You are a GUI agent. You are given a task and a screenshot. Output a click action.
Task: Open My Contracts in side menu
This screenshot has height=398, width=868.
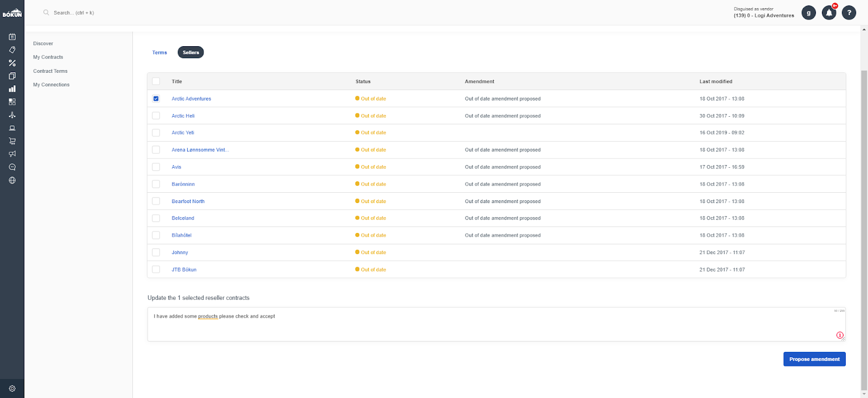[x=48, y=57]
